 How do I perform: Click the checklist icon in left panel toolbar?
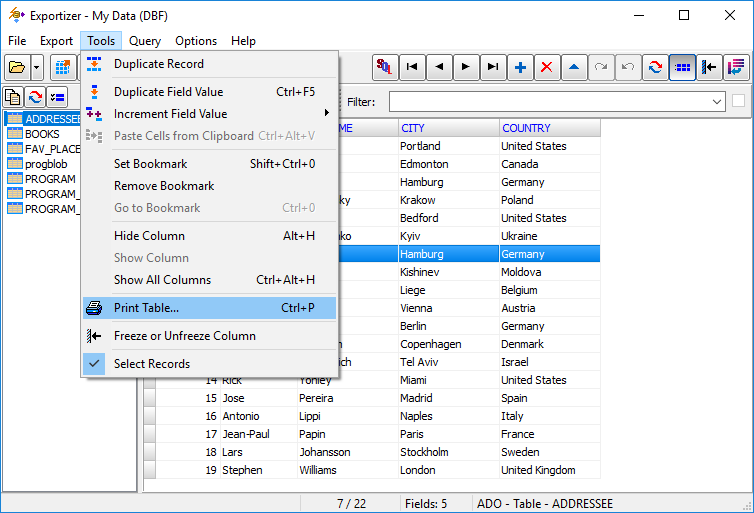click(x=57, y=98)
